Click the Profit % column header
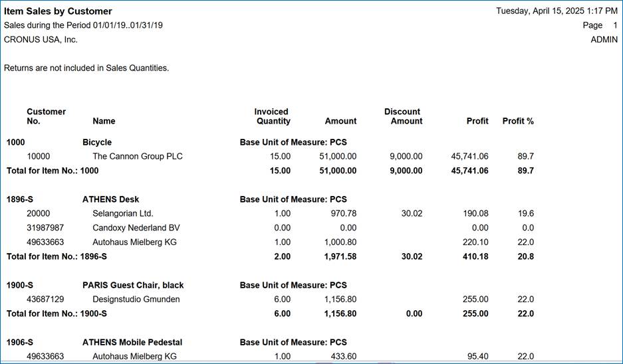This screenshot has height=364, width=623. click(x=518, y=121)
